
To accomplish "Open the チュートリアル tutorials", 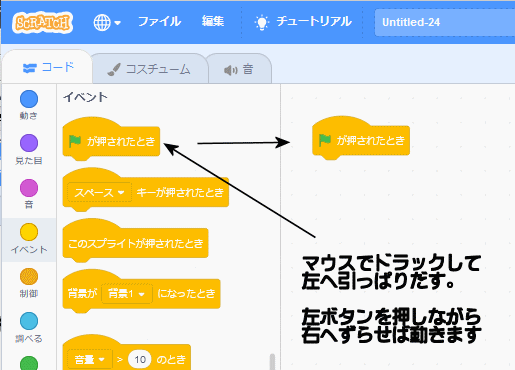I will [x=303, y=22].
